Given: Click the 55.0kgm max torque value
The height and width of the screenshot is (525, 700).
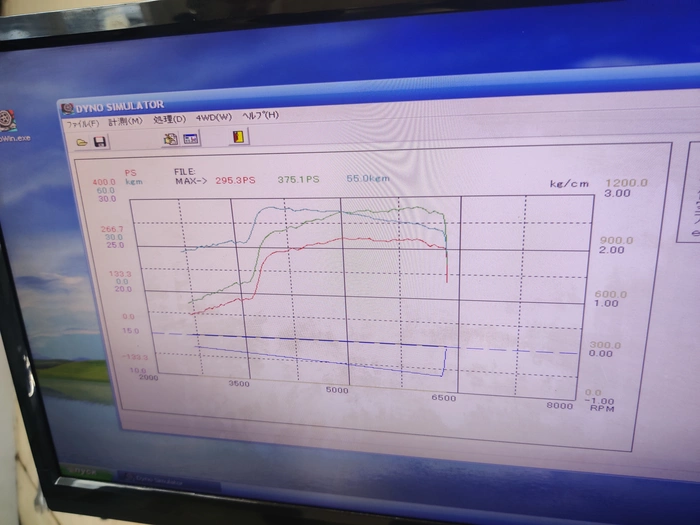Looking at the screenshot, I should coord(368,179).
